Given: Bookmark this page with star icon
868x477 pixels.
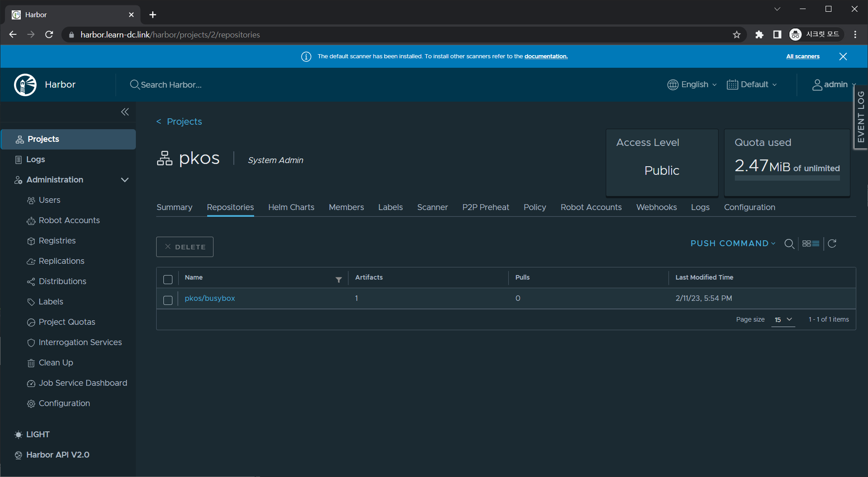Looking at the screenshot, I should [x=737, y=35].
